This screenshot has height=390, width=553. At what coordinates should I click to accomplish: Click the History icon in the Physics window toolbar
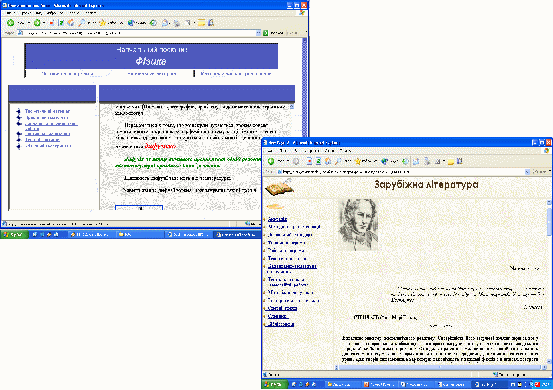153,23
